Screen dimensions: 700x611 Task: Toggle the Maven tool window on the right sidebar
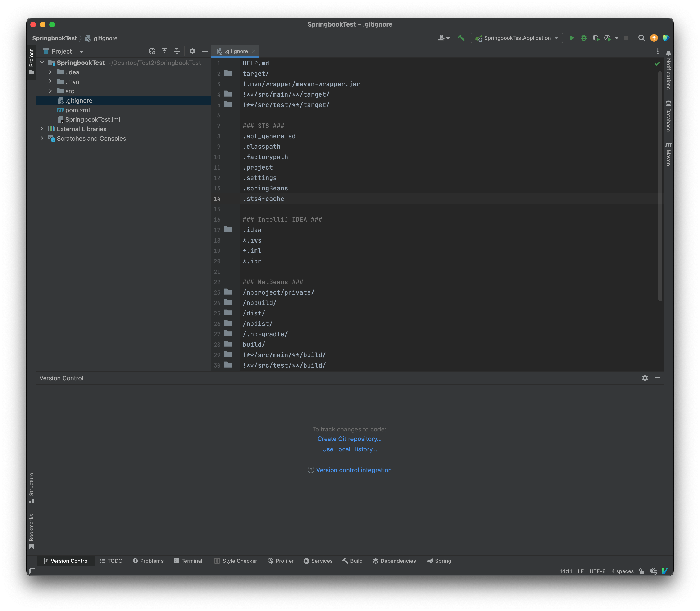668,154
